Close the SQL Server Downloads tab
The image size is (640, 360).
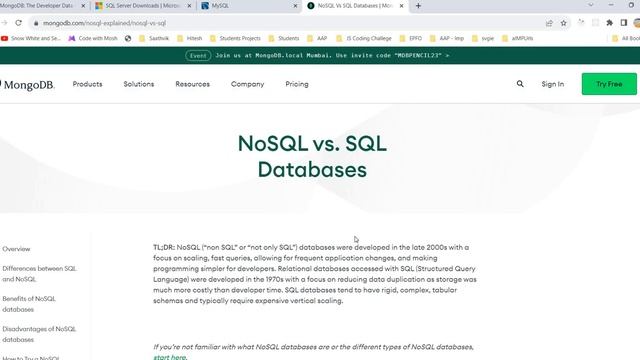coord(189,6)
